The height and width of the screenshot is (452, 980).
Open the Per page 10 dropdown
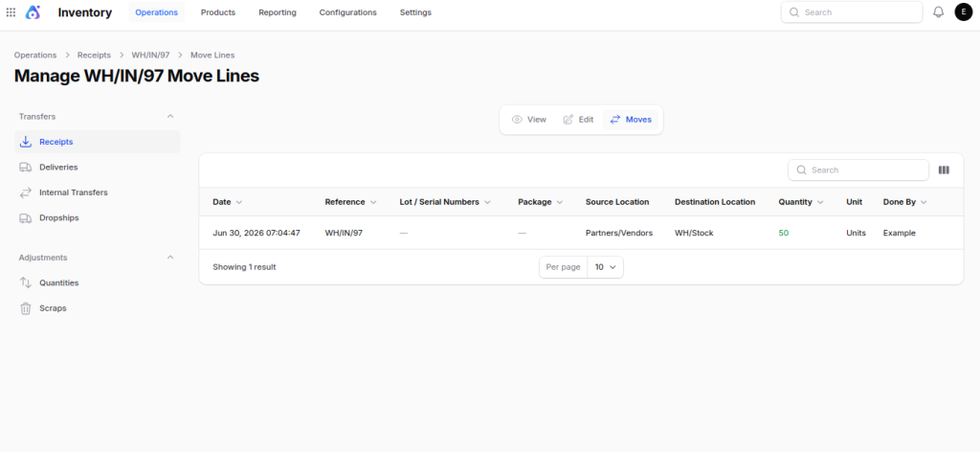click(605, 267)
